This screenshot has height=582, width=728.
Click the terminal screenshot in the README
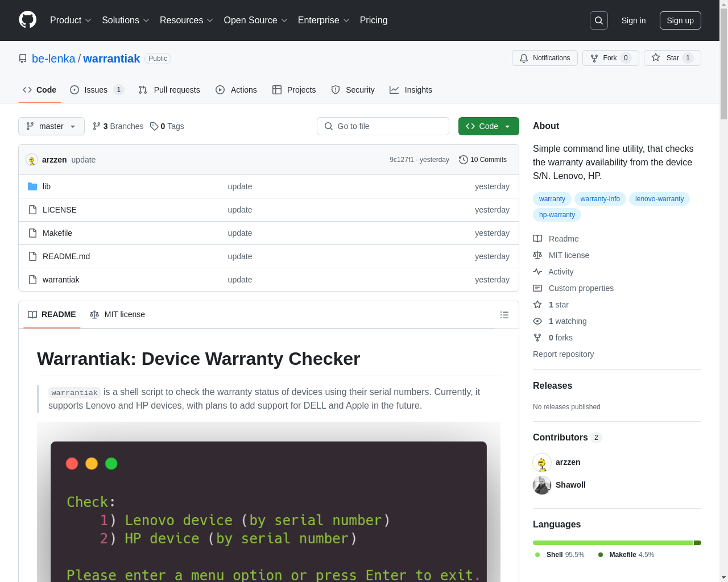(268, 502)
